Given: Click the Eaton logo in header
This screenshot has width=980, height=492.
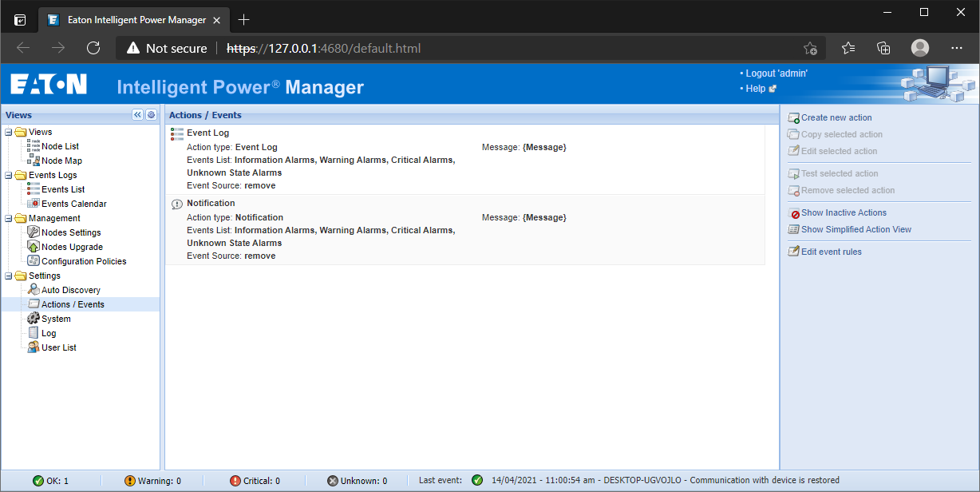Looking at the screenshot, I should point(49,85).
